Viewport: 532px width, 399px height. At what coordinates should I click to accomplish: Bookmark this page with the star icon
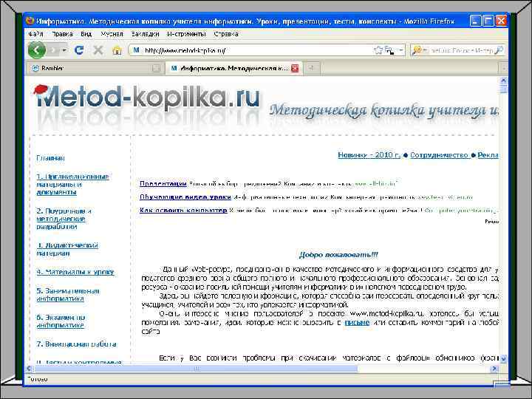click(378, 50)
